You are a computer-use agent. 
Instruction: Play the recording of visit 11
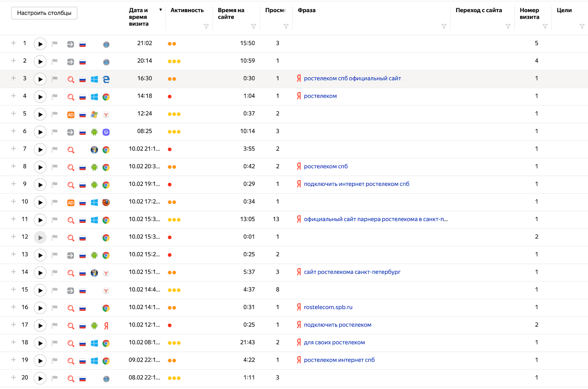pyautogui.click(x=40, y=220)
